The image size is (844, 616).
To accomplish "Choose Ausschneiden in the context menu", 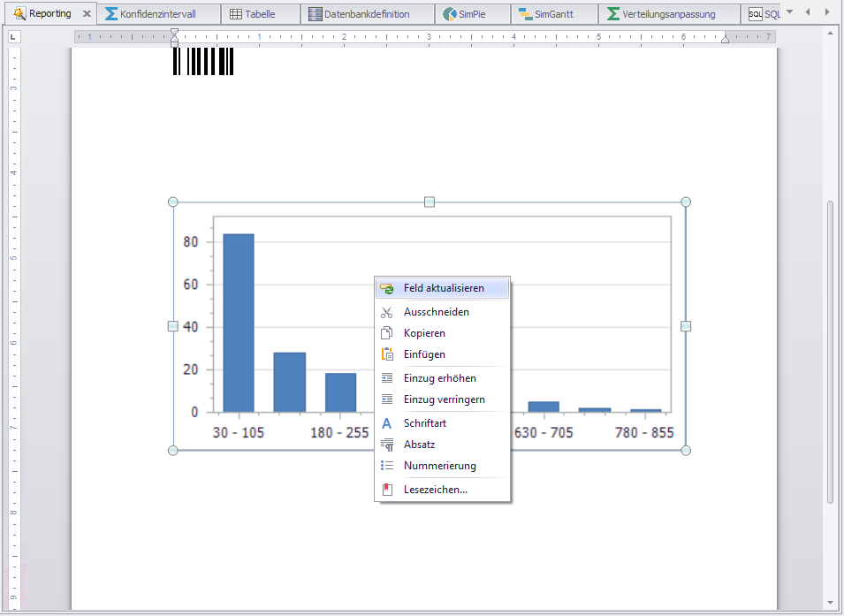I will point(442,312).
